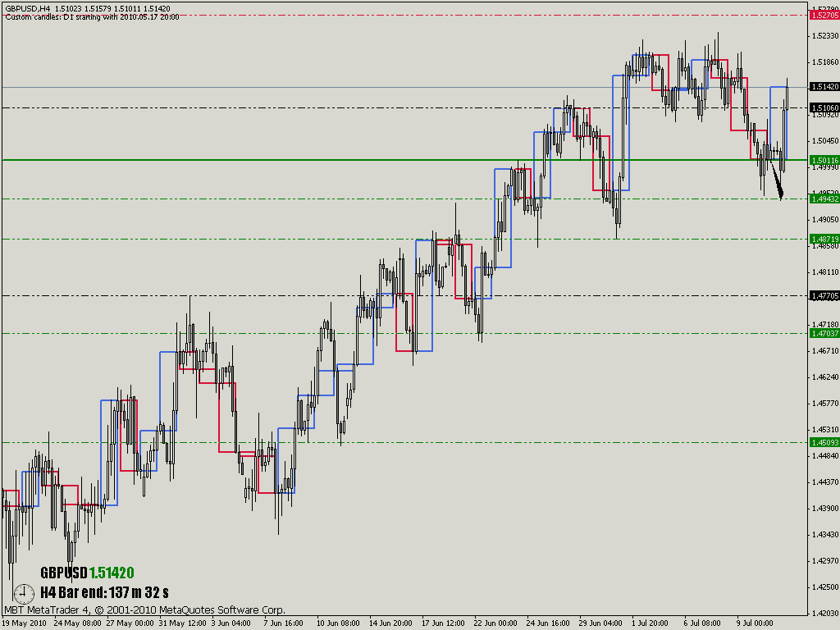Click the 1.43430 price scale value
This screenshot has height=630, width=840.
[825, 535]
